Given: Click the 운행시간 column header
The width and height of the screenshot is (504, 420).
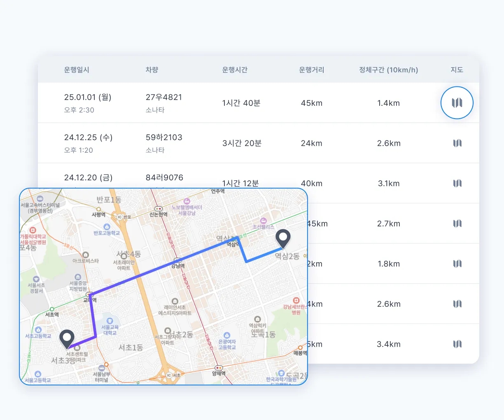Looking at the screenshot, I should tap(235, 70).
